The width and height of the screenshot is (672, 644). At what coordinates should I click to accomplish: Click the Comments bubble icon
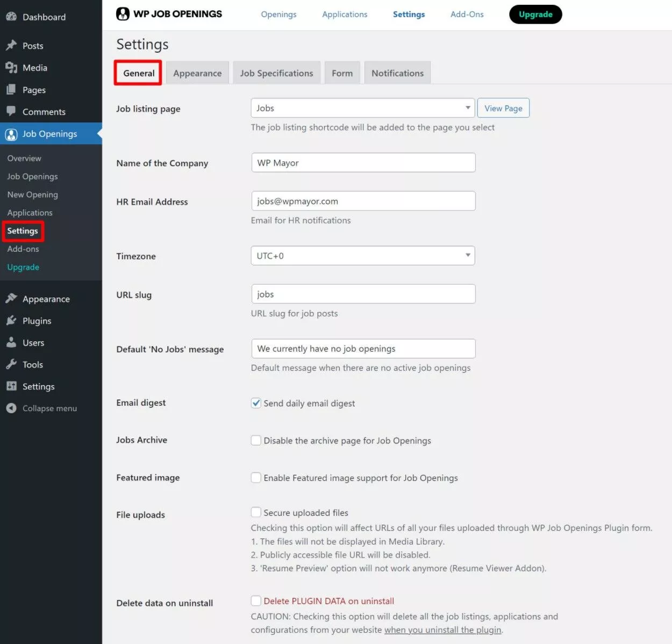11,111
